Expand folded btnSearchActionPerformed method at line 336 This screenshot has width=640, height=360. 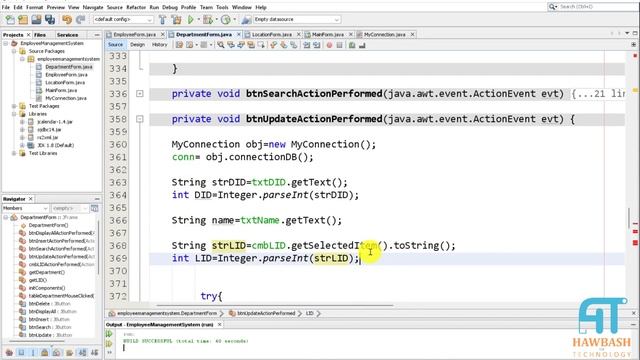[x=140, y=94]
